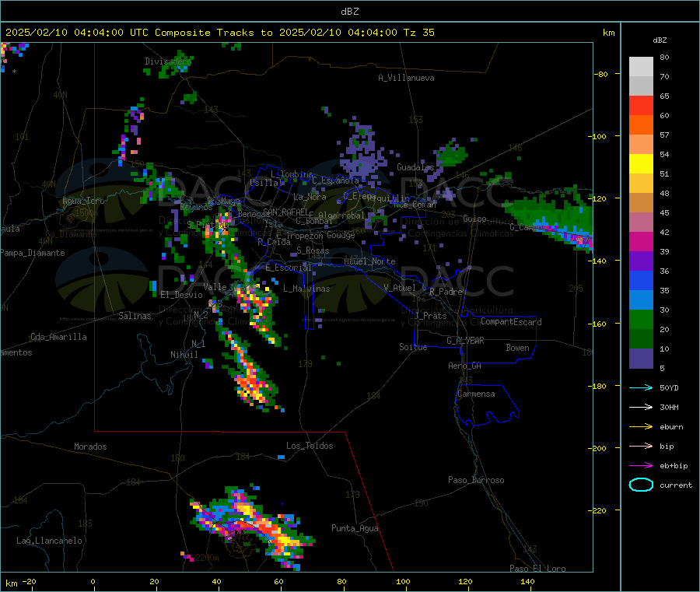Click the slate purple bottom swatch of dBZ scale
The height and width of the screenshot is (592, 700).
click(x=641, y=359)
